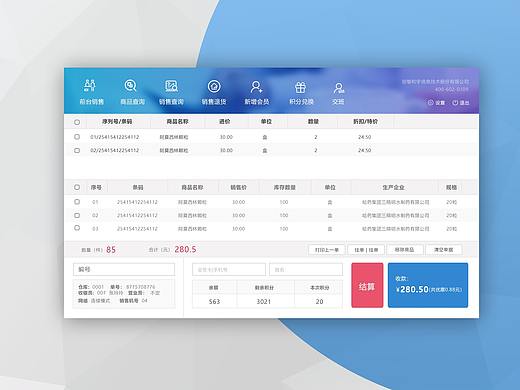Select barcode 25415412254112 in product row 03
The image size is (520, 390).
click(x=137, y=229)
